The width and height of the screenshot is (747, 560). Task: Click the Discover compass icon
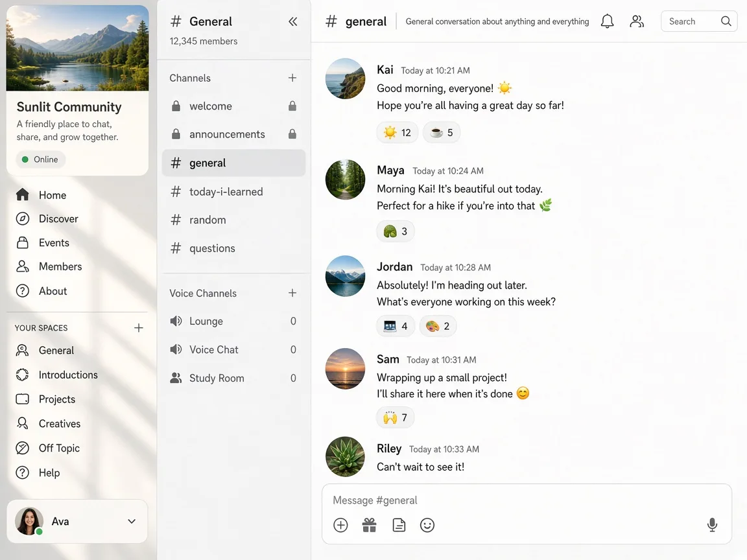(23, 218)
